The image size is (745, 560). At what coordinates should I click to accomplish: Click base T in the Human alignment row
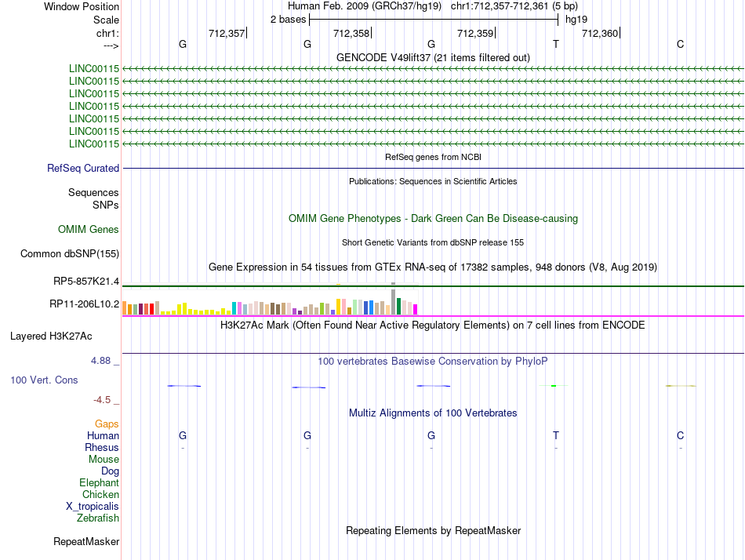coord(556,435)
